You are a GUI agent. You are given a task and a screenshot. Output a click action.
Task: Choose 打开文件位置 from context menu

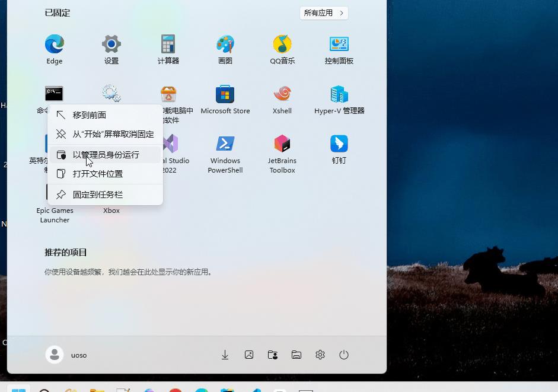click(98, 174)
